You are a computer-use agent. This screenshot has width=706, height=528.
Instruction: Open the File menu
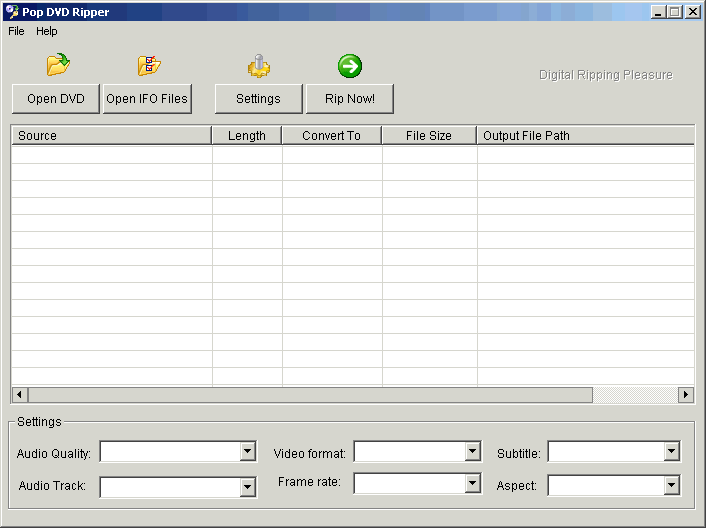click(x=16, y=31)
